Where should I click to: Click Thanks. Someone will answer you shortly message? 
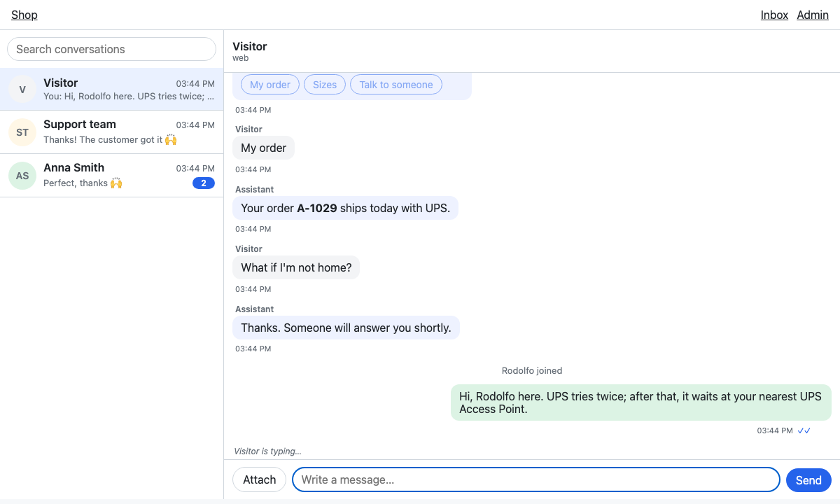coord(346,328)
